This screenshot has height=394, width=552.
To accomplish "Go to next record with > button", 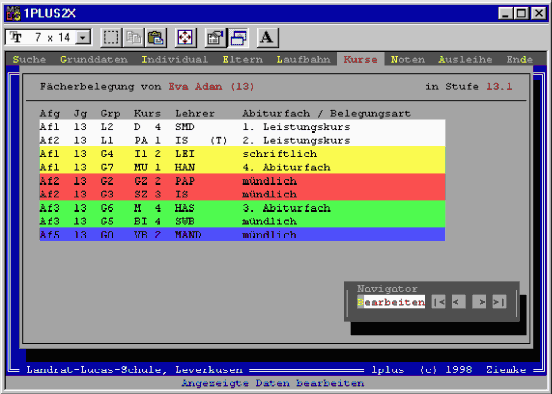I will point(479,302).
